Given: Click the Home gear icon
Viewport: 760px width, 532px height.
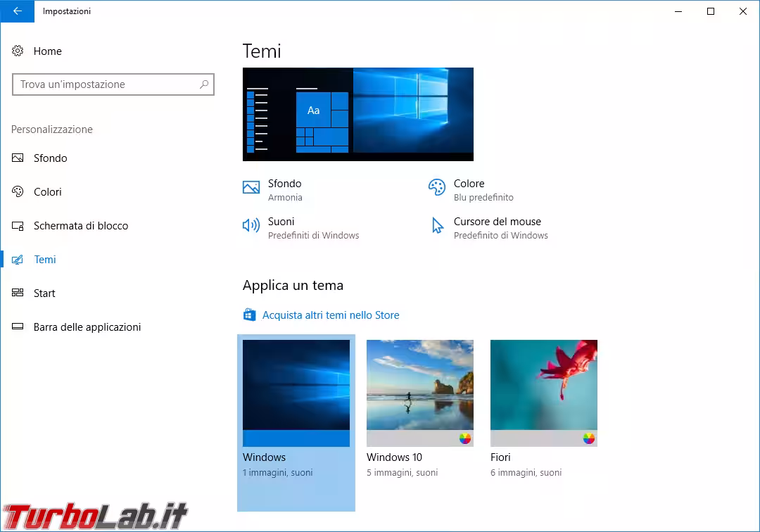Looking at the screenshot, I should click(18, 51).
